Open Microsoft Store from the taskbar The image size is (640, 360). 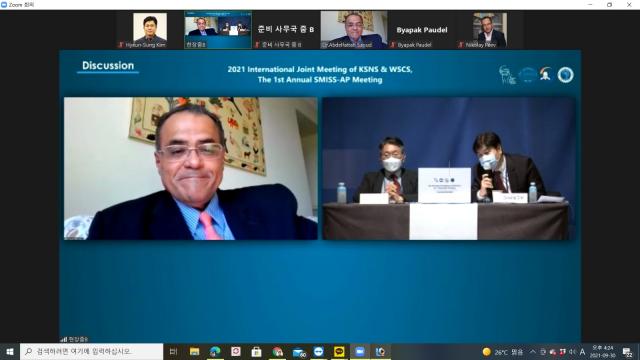256,351
